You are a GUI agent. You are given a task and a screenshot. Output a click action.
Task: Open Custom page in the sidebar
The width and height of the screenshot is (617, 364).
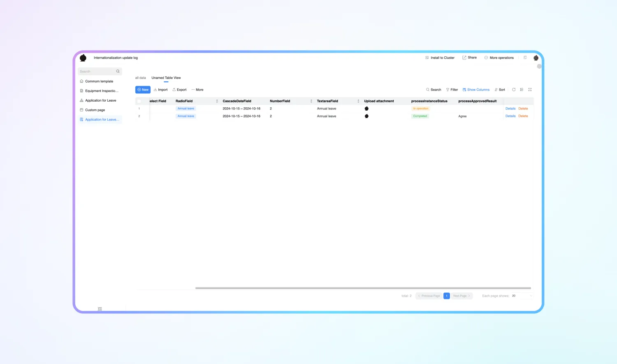[x=95, y=110]
